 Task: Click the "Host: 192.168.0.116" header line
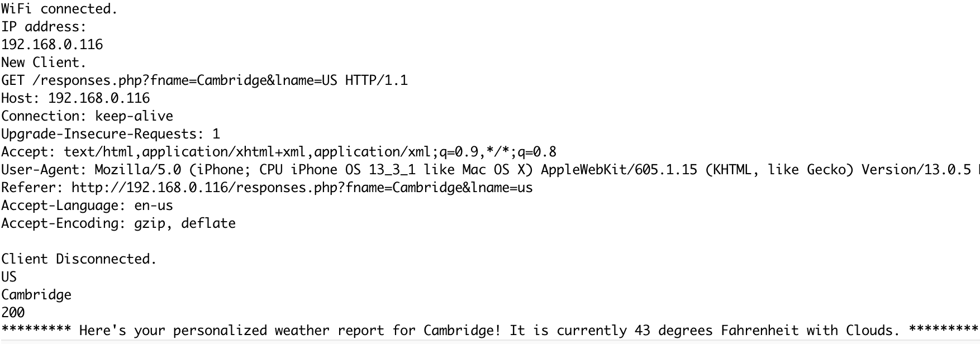[75, 98]
